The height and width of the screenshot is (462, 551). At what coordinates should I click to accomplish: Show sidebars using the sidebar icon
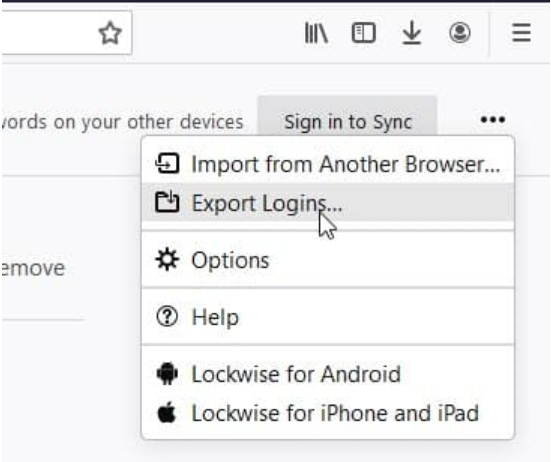click(364, 33)
